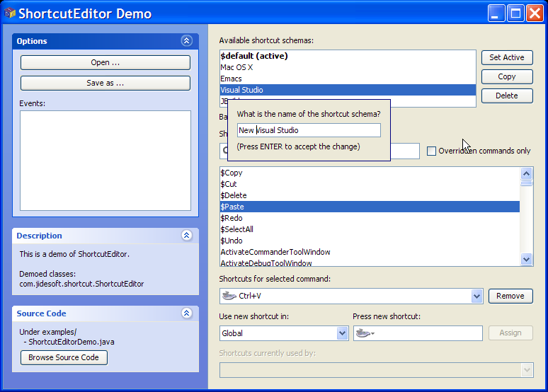Select the Visual Studio schema
548x392 pixels.
348,90
